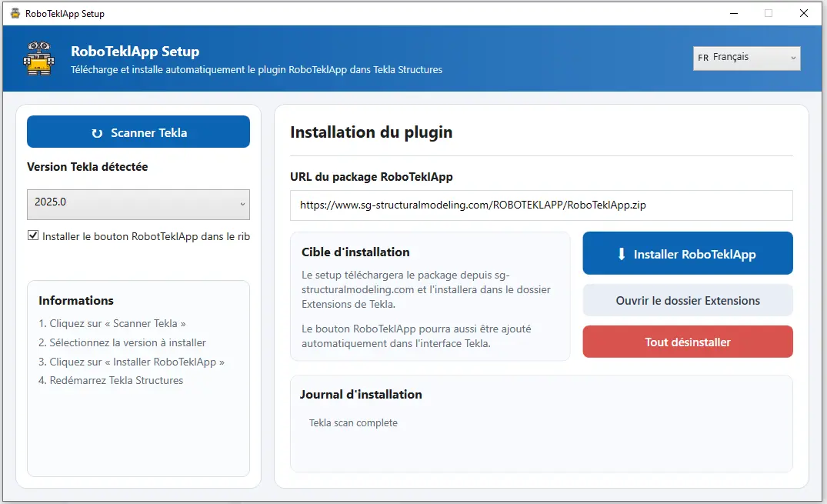Click the Journal d'installation heading
This screenshot has height=504, width=827.
tap(360, 394)
